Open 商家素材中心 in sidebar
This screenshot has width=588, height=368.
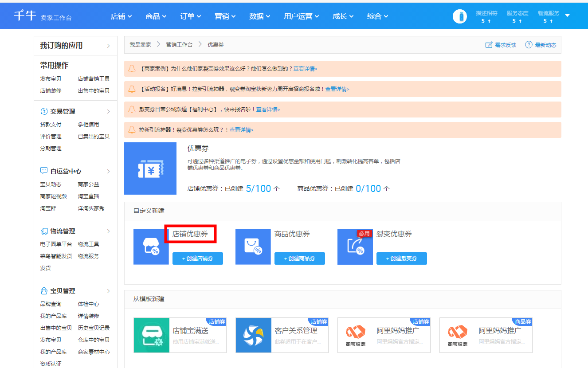(94, 352)
